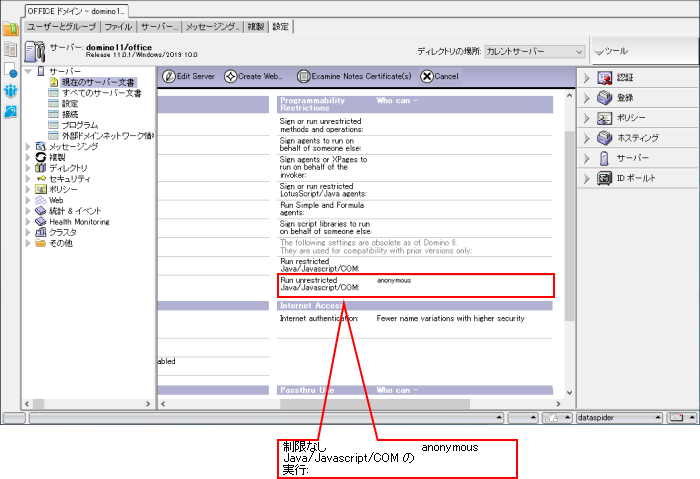Collapse the ツール panel header

tap(599, 51)
